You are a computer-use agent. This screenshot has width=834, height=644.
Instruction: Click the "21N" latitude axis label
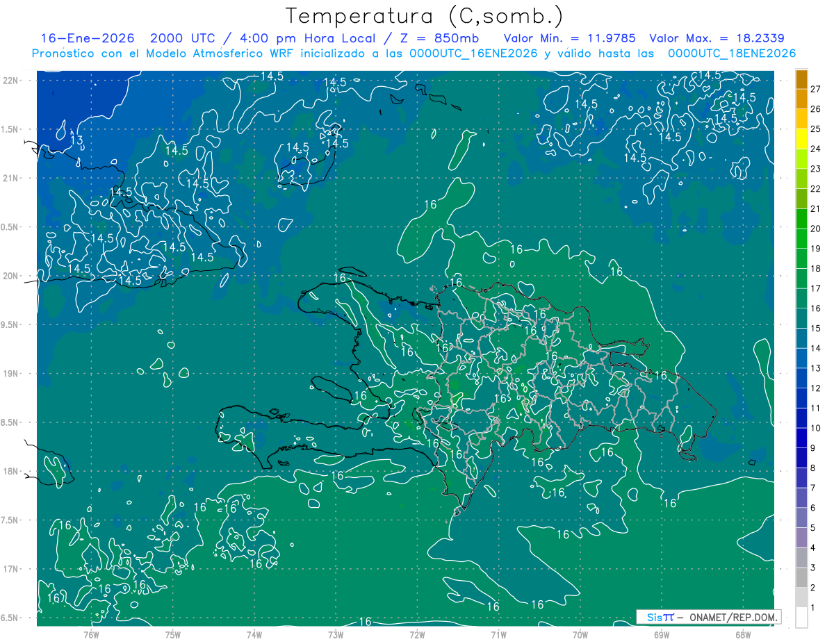click(11, 178)
